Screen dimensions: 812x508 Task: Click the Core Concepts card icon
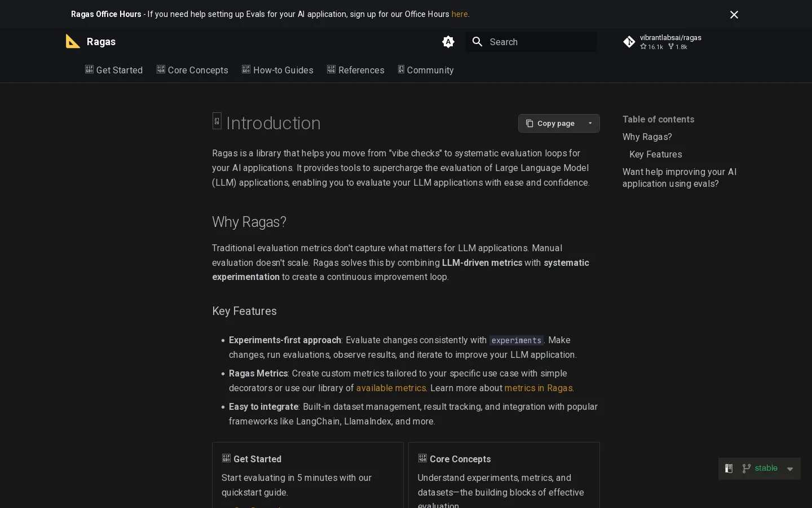coord(422,458)
